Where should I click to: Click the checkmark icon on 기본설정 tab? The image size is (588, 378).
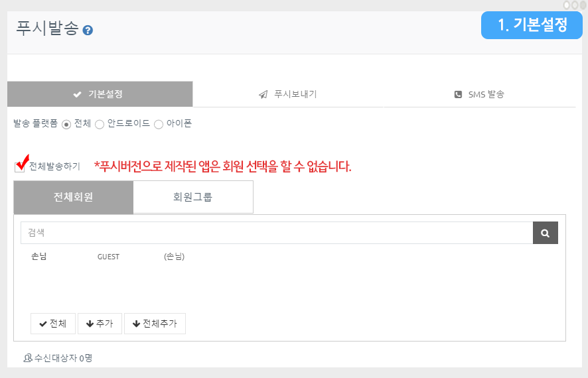coord(77,94)
